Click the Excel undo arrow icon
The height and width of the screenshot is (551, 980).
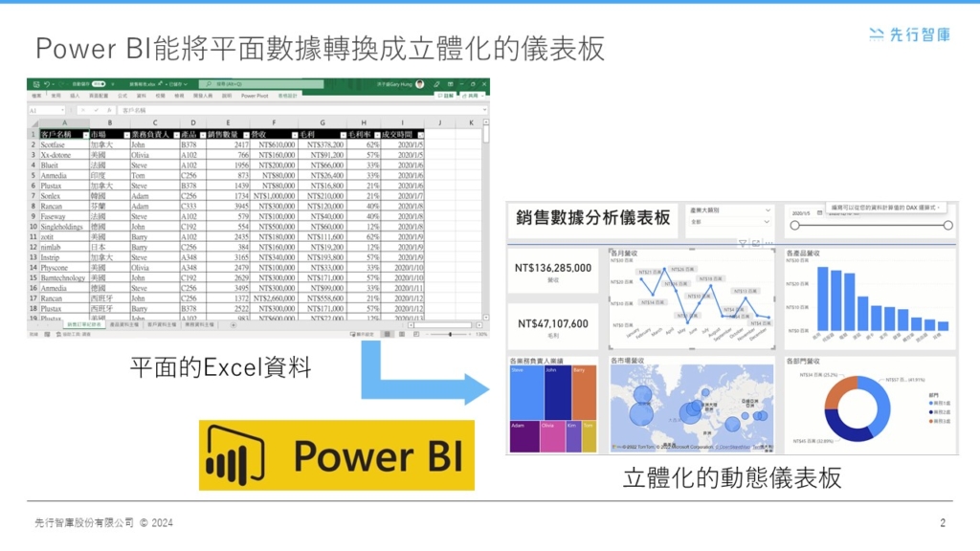click(46, 84)
